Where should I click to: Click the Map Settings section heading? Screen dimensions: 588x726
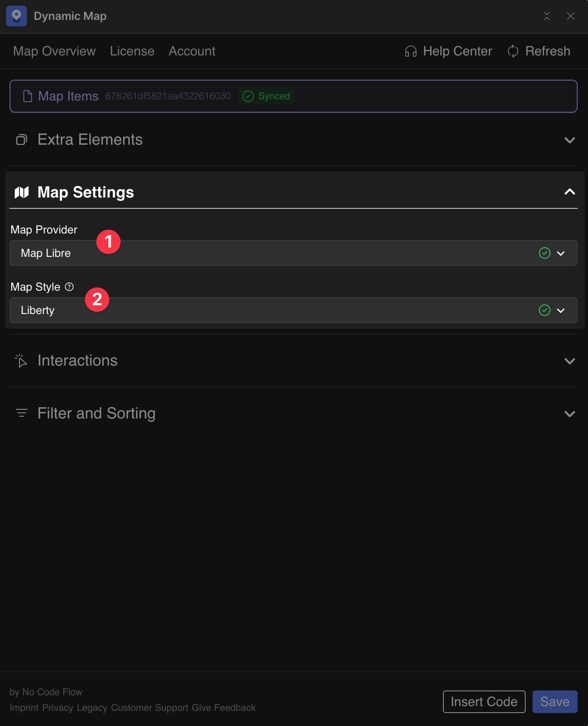[x=86, y=192]
